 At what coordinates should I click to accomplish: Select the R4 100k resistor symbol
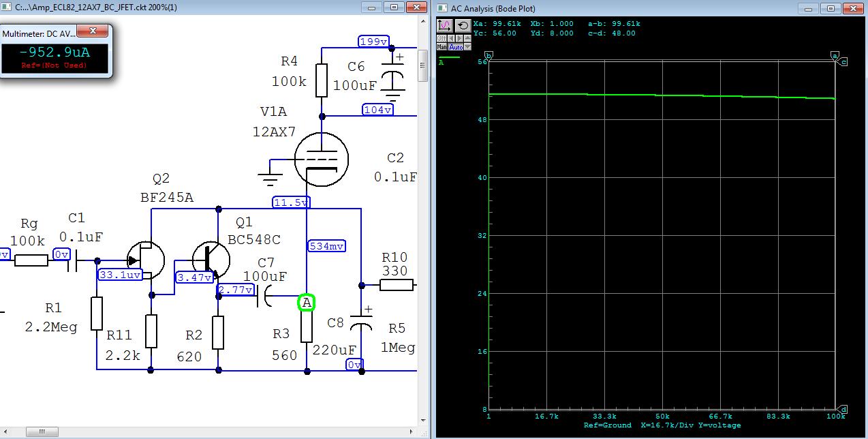click(x=322, y=80)
